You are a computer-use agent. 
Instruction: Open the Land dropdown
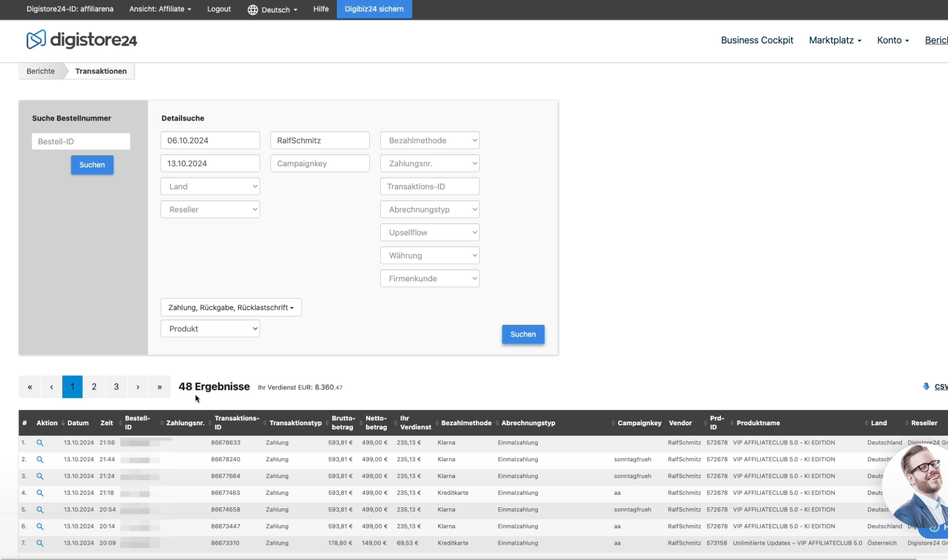point(210,186)
